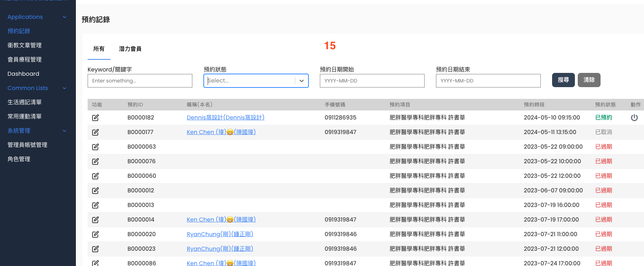Collapse the Applications sidebar section
This screenshot has width=644, height=266.
point(64,17)
